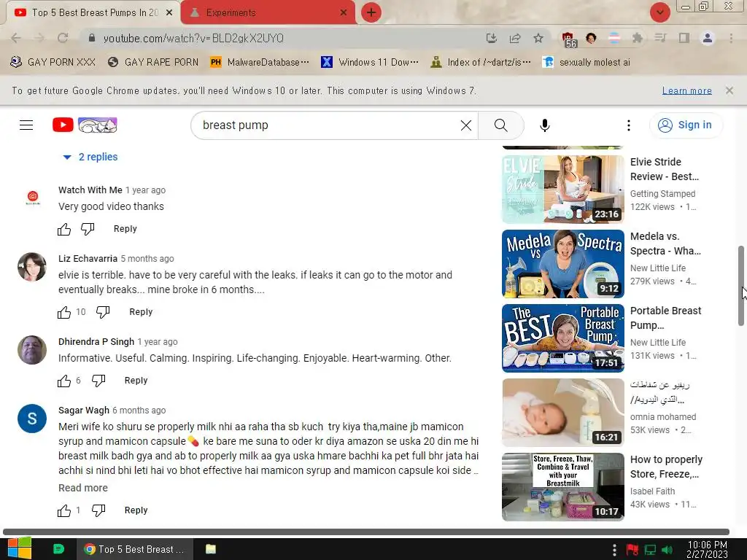The height and width of the screenshot is (560, 747).
Task: Open the Windows 11 Dow... bookmark
Action: pyautogui.click(x=370, y=63)
